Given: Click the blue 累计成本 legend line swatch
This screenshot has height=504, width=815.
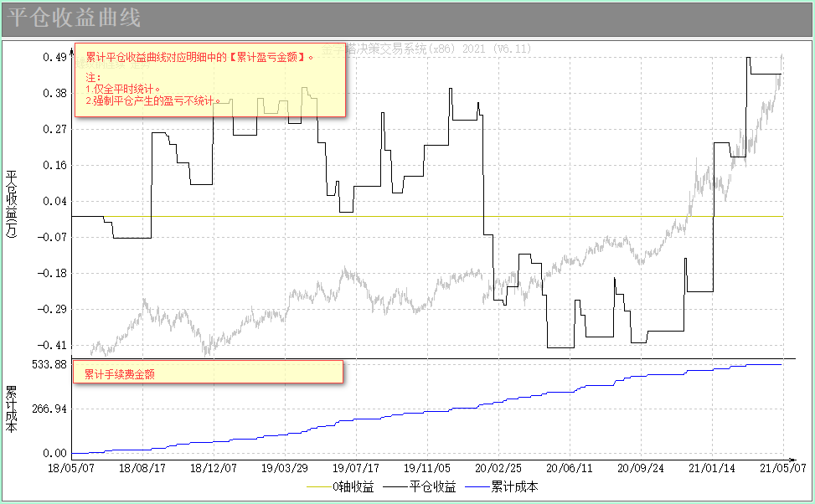Looking at the screenshot, I should click(x=477, y=487).
